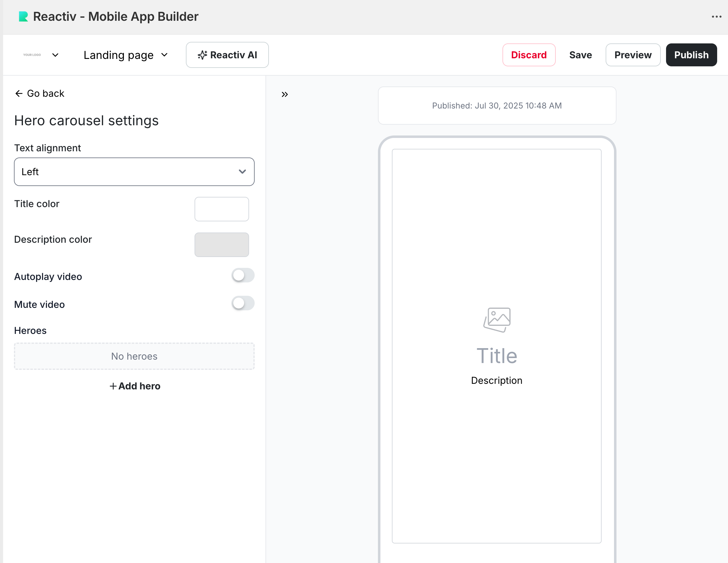Expand the Landing page selector
This screenshot has height=563, width=728.
point(126,55)
